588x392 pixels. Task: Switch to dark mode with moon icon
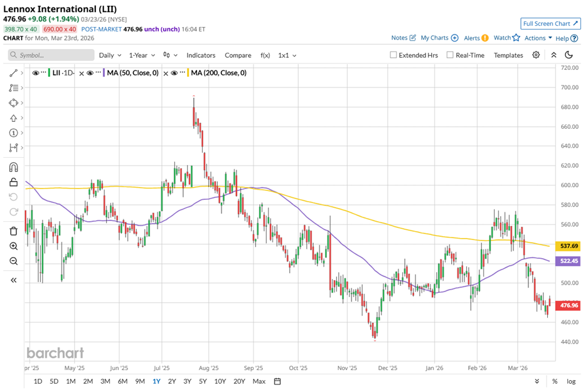point(567,55)
